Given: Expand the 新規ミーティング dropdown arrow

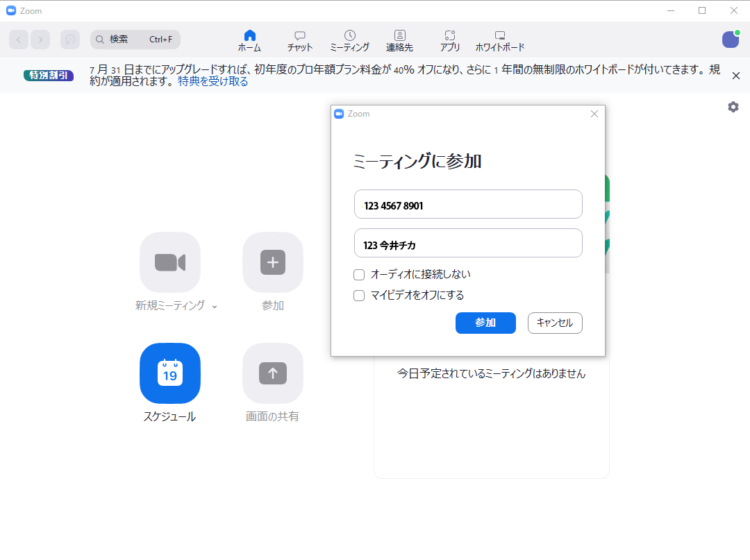Looking at the screenshot, I should click(x=215, y=307).
